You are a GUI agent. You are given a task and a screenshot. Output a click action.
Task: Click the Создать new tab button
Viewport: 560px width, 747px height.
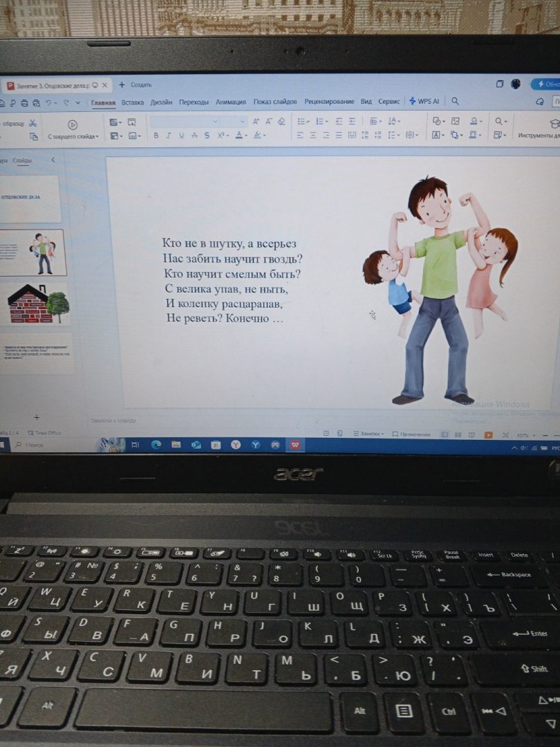click(136, 84)
